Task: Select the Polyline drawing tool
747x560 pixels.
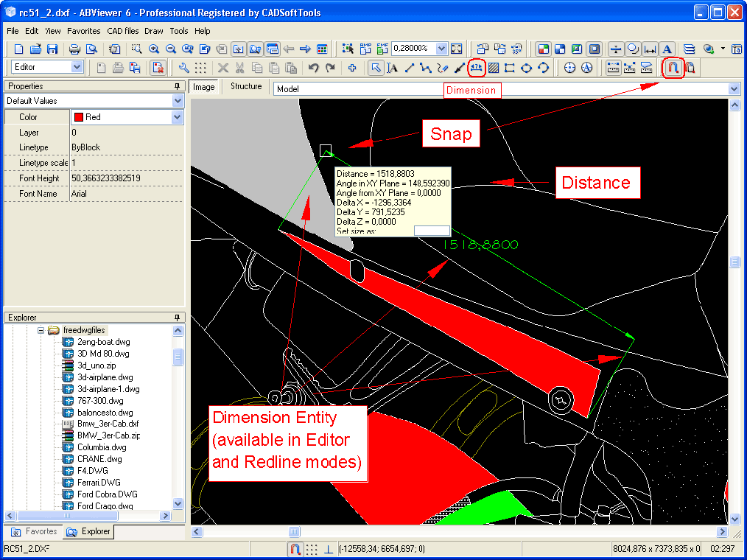Action: point(426,68)
